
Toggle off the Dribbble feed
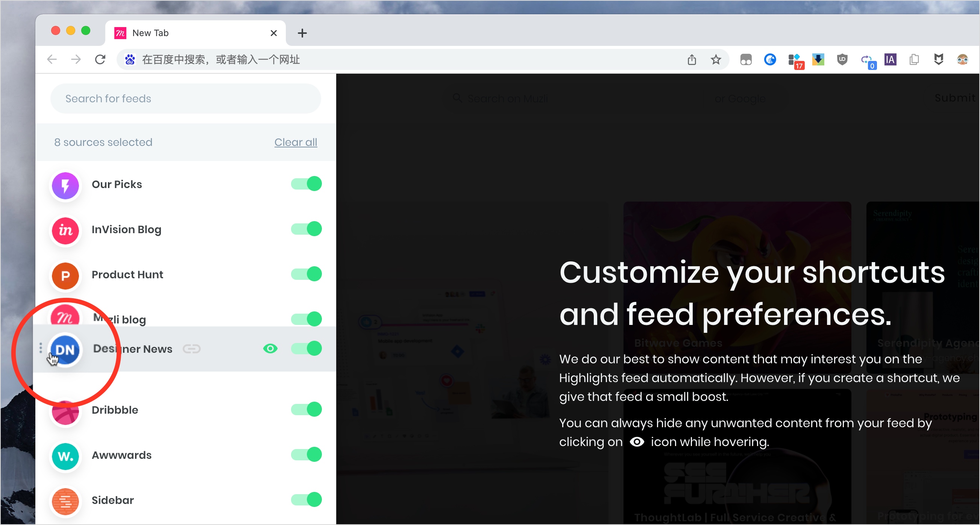(306, 410)
